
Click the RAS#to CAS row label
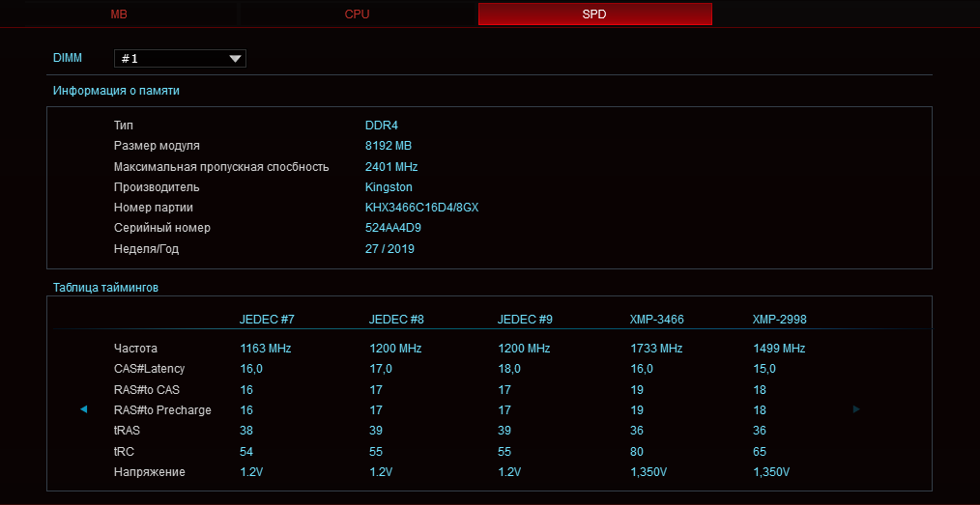[x=145, y=390]
